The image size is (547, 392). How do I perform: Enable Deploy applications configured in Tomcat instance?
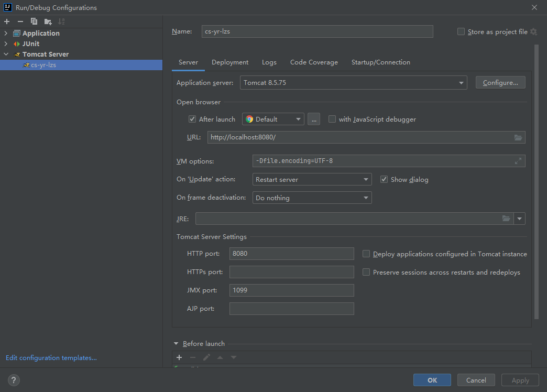[x=366, y=254]
